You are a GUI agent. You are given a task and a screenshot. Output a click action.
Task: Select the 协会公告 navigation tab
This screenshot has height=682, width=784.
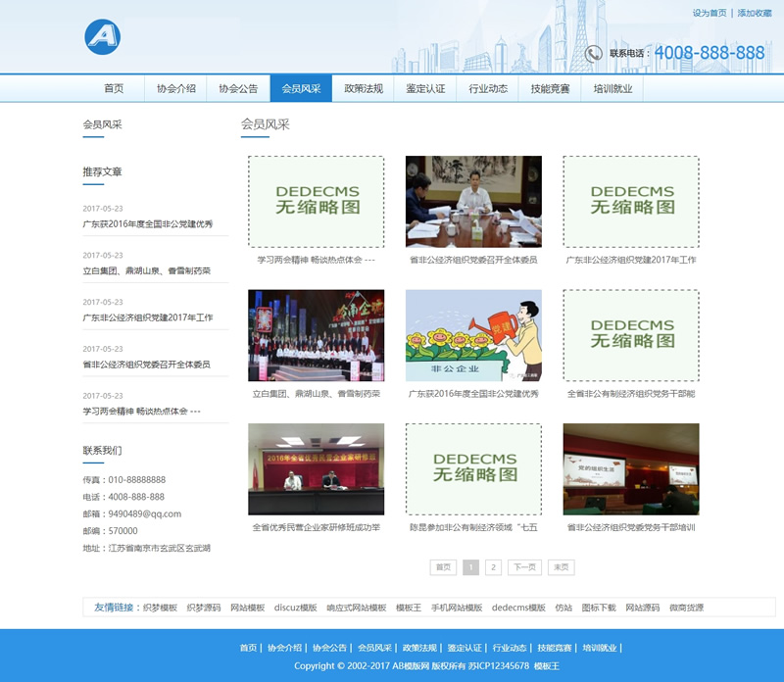click(x=238, y=88)
